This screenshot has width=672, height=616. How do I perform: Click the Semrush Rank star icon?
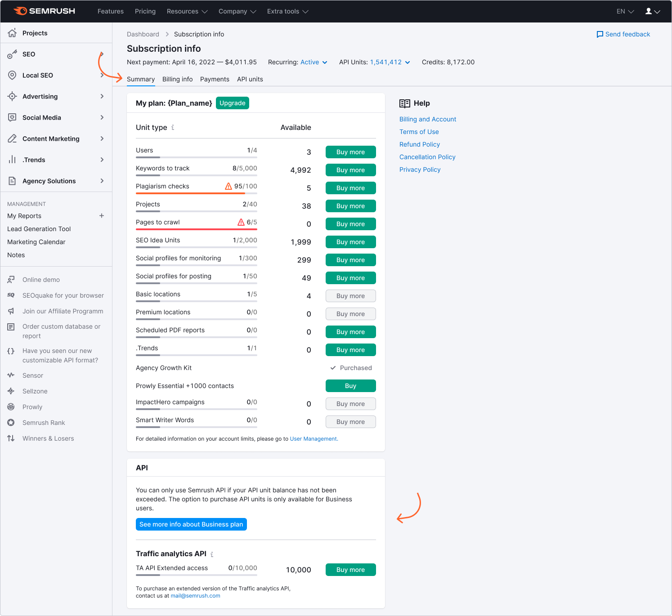(11, 423)
